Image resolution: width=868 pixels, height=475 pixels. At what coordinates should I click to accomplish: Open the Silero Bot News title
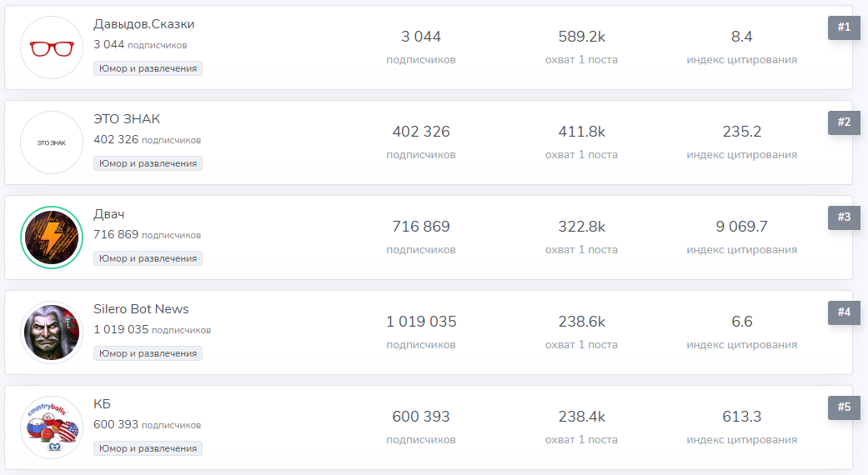point(141,309)
